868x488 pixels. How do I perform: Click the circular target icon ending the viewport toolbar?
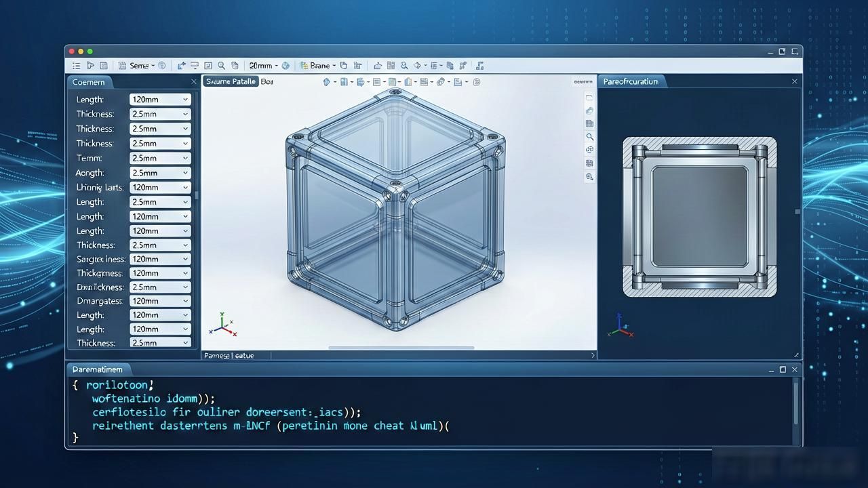point(477,82)
